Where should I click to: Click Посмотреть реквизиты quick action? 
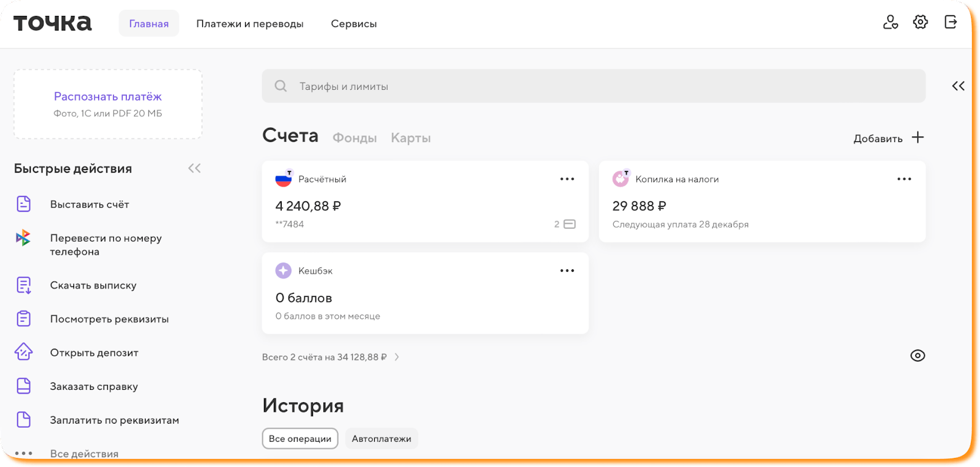109,319
